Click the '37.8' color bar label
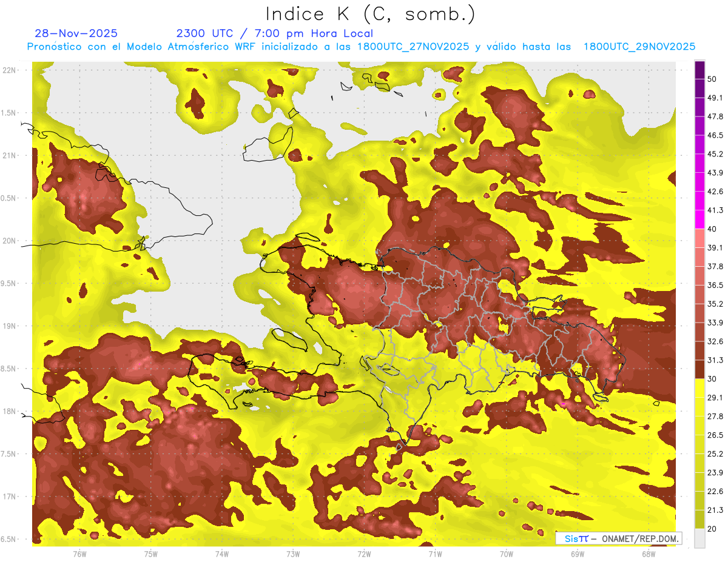 point(715,266)
